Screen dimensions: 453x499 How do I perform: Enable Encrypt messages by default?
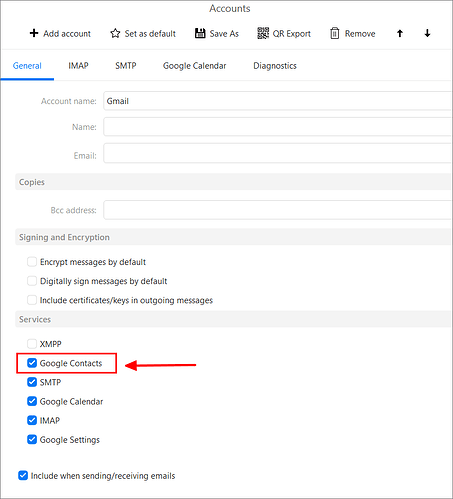click(x=32, y=262)
